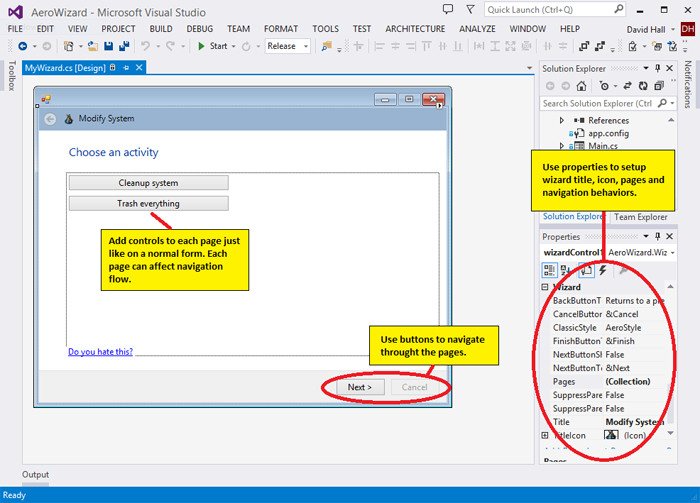700x503 pixels.
Task: Open the ARCHITECTURE menu
Action: [x=415, y=29]
